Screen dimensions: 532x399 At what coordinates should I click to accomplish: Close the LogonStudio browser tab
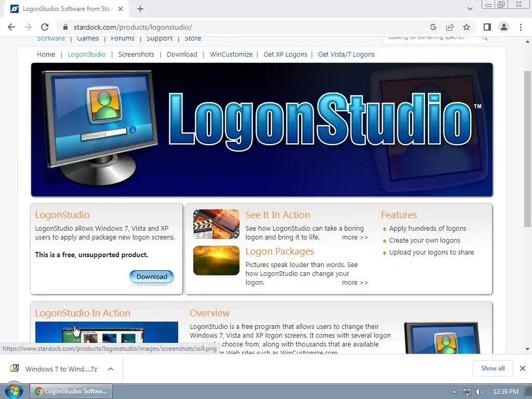coord(121,9)
